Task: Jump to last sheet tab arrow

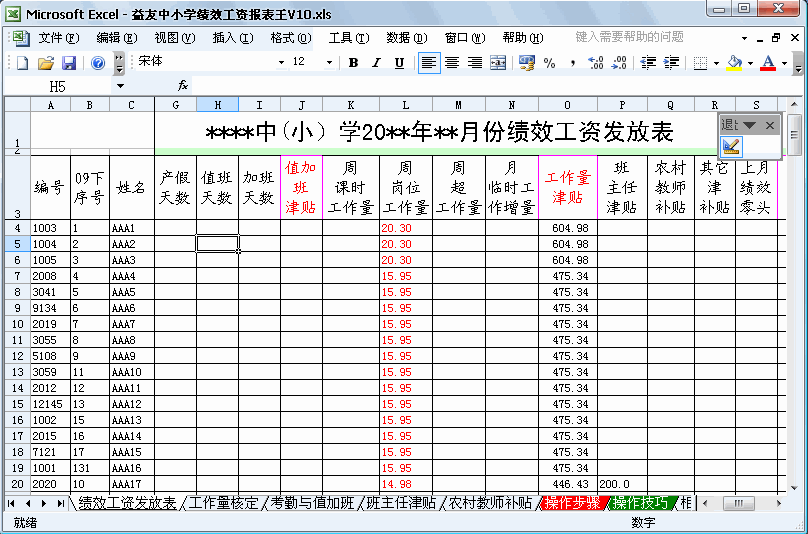Action: click(x=61, y=503)
